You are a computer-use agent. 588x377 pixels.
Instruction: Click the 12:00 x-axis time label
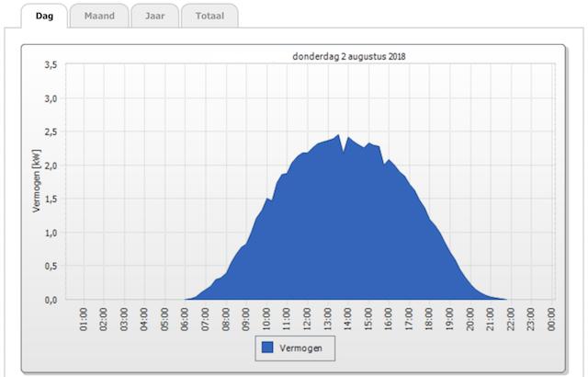(x=308, y=318)
